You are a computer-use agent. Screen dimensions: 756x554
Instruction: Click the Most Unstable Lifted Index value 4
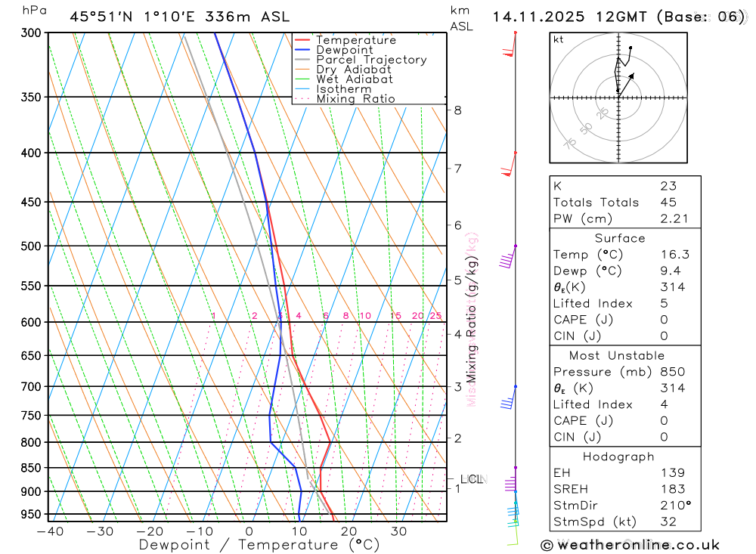(664, 404)
